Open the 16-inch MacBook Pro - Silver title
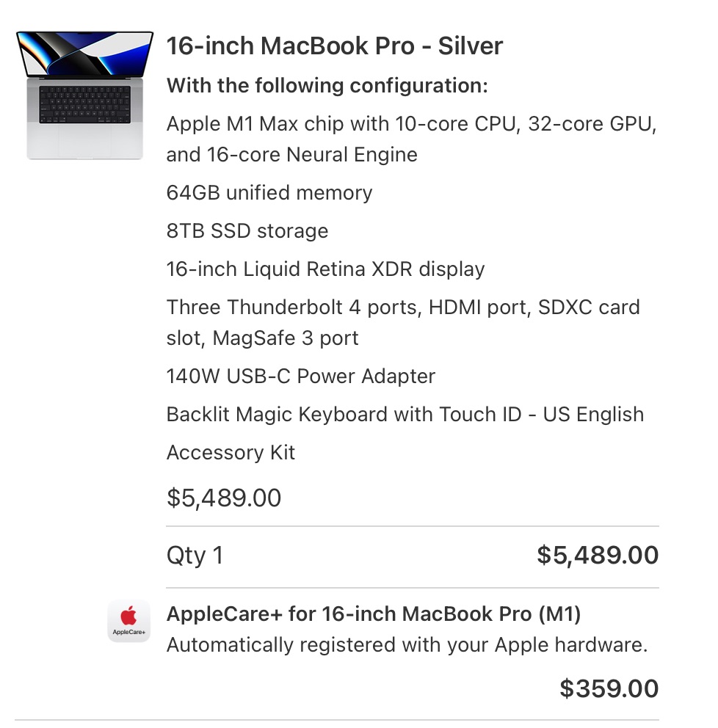Screen dimensions: 718x728 coord(334,46)
